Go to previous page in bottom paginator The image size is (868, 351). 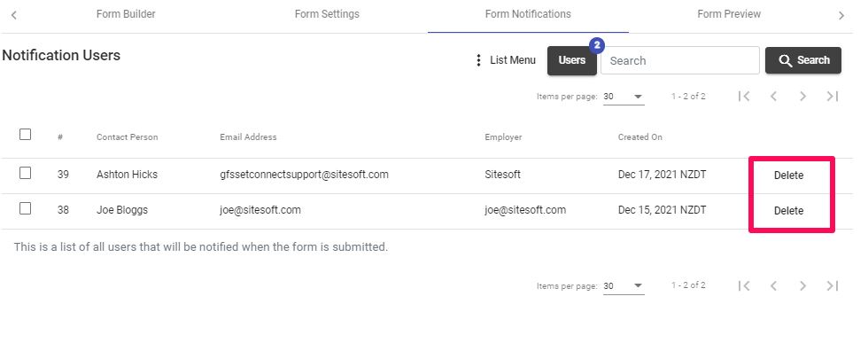click(x=773, y=285)
